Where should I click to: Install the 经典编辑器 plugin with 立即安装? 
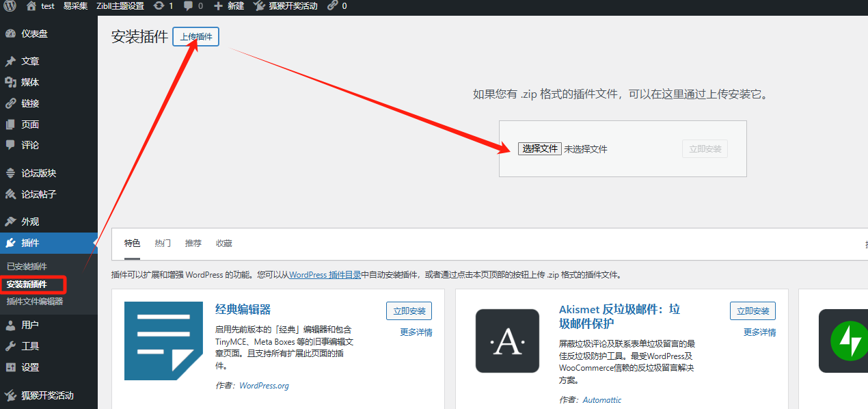coord(409,311)
